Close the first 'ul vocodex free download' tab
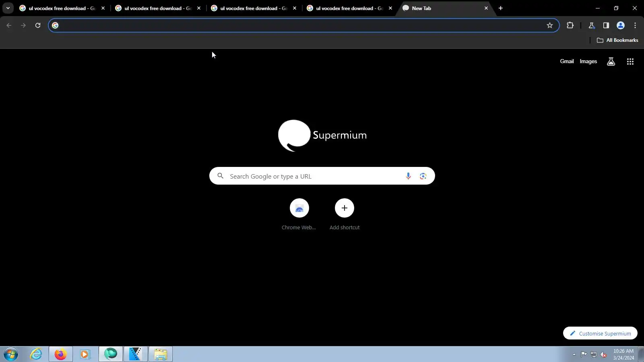This screenshot has height=362, width=644. [x=103, y=8]
